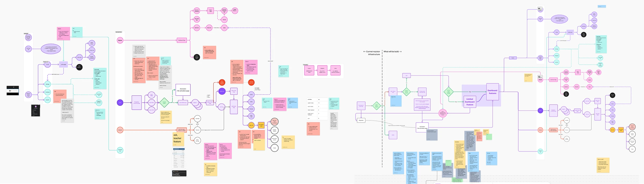Select orange Calendar circle in right-side diagram
The width and height of the screenshot is (644, 184).
click(x=540, y=130)
